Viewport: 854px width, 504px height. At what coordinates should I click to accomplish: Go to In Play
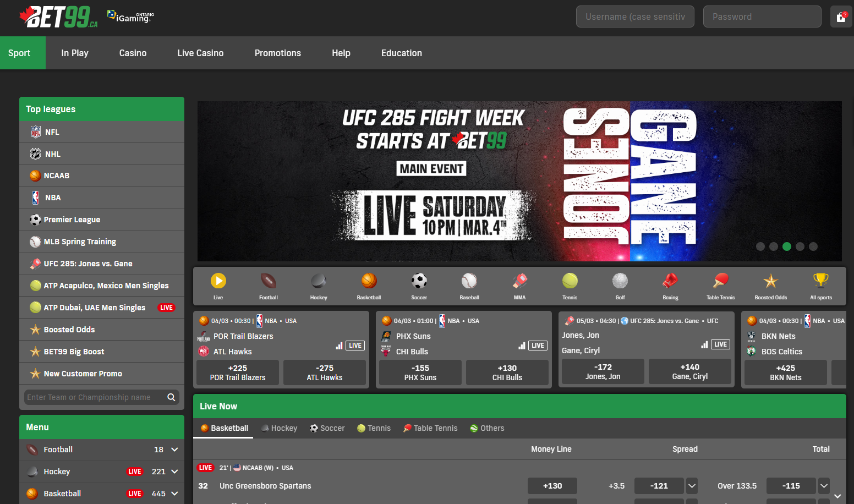coord(75,53)
